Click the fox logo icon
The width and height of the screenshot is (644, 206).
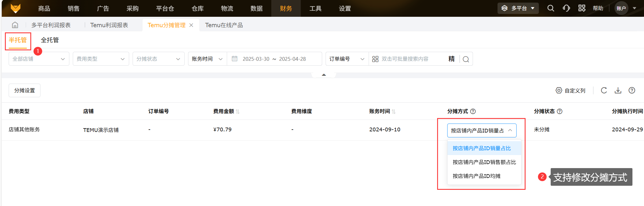[x=16, y=8]
